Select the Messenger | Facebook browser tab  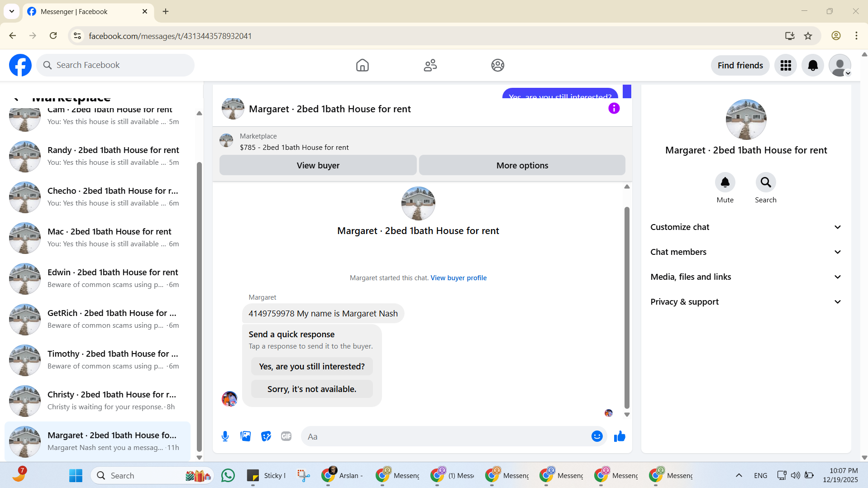(88, 11)
